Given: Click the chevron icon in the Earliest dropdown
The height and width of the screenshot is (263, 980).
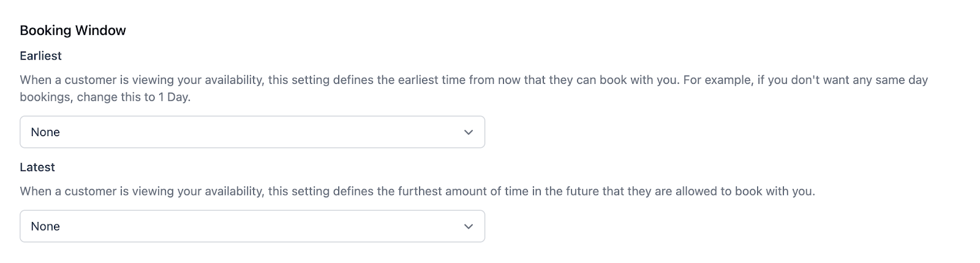Looking at the screenshot, I should (x=469, y=132).
